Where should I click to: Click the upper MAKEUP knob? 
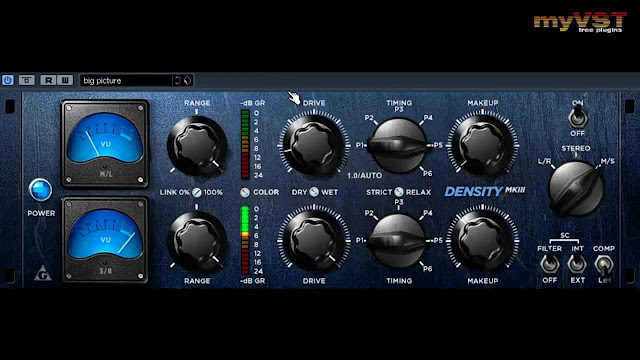[483, 145]
